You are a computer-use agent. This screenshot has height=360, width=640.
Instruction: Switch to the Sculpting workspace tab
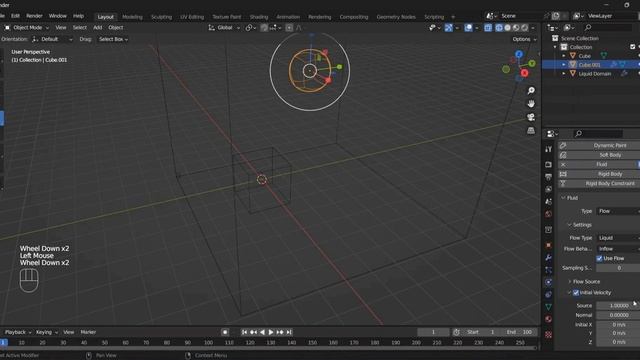(161, 17)
